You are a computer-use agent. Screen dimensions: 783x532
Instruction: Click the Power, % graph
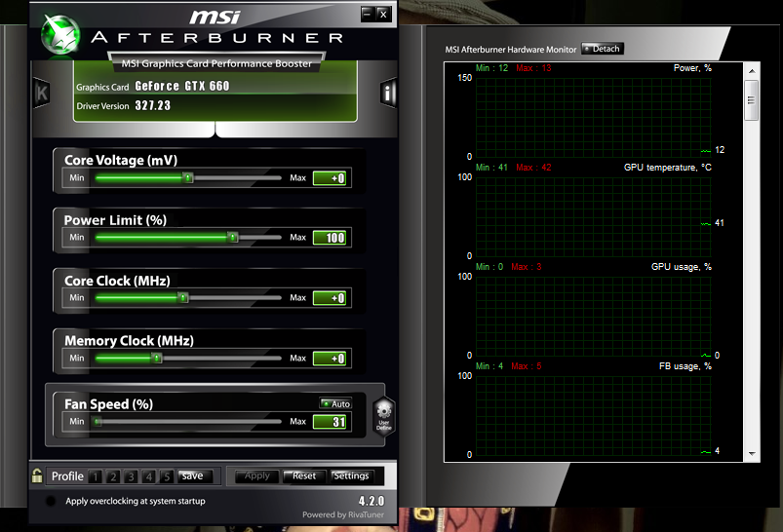coord(593,118)
